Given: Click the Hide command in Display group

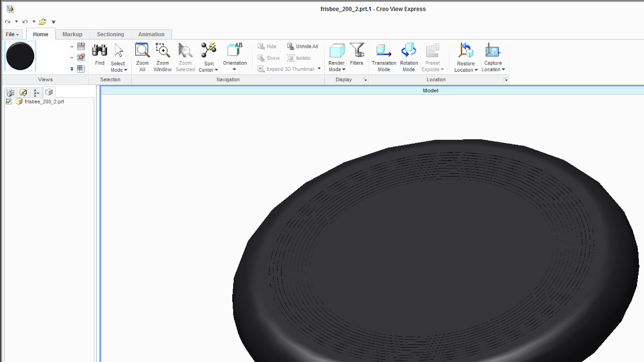Looking at the screenshot, I should pos(268,46).
